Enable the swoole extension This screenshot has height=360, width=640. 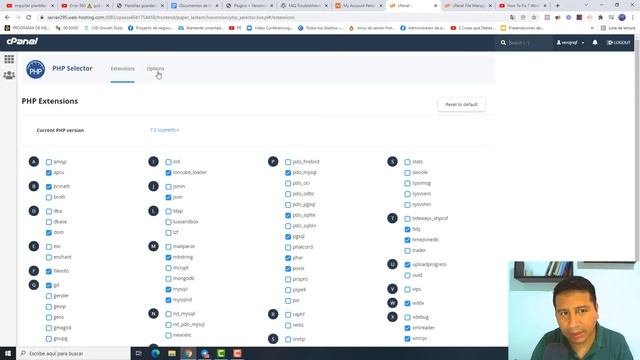pyautogui.click(x=407, y=173)
